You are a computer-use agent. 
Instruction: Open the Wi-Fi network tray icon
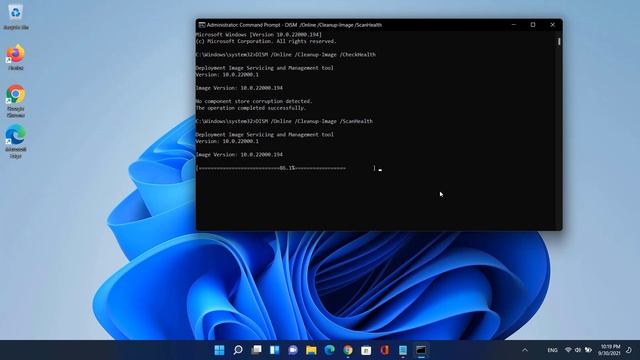tap(568, 350)
